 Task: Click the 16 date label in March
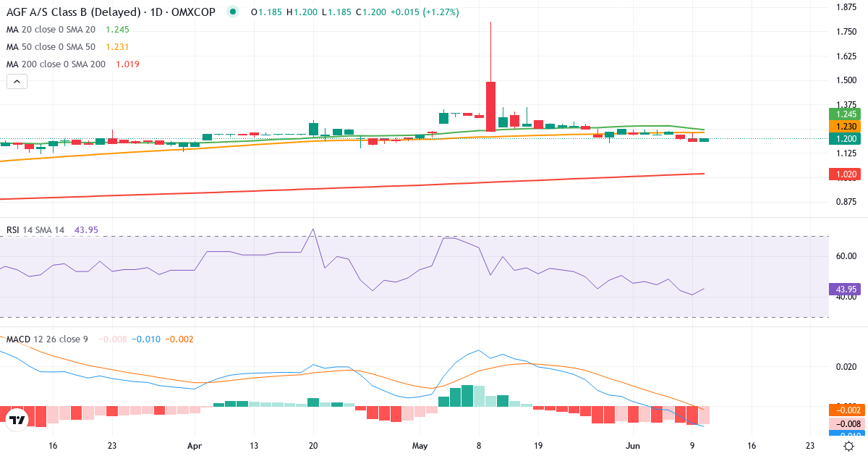(53, 446)
